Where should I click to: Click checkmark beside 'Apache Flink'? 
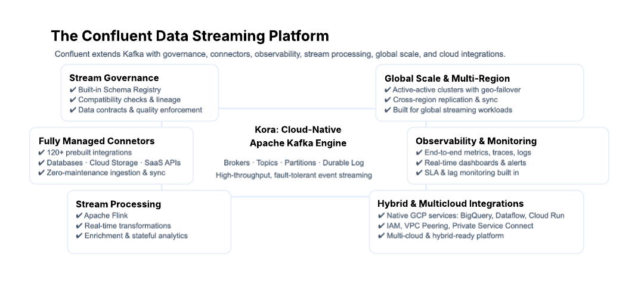[79, 216]
